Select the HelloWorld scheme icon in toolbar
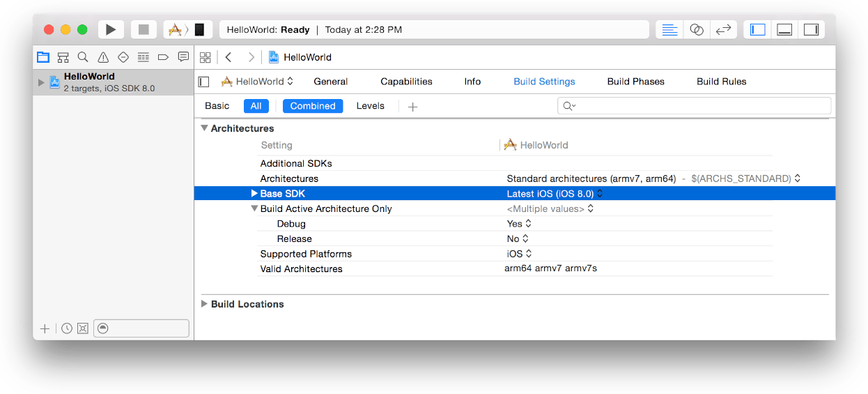The image size is (868, 394). [176, 29]
